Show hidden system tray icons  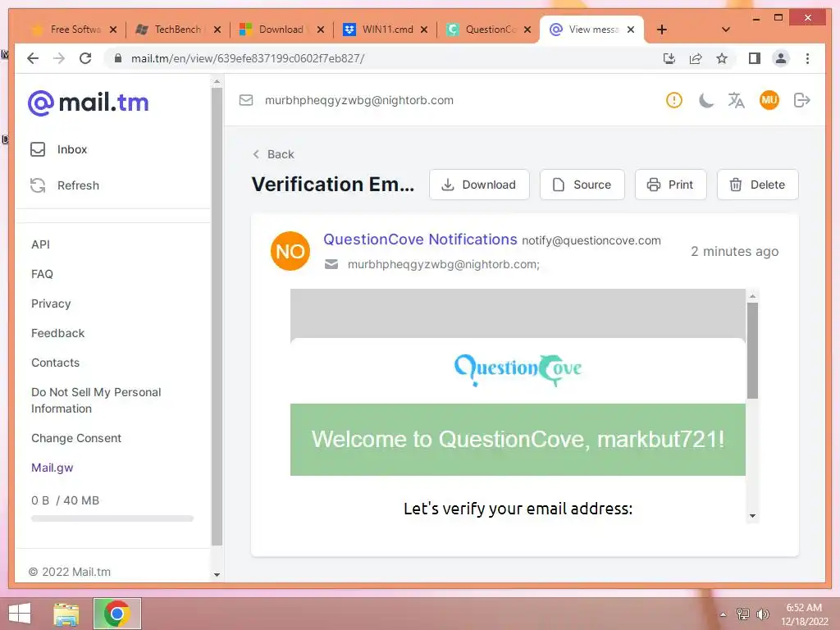pos(723,615)
